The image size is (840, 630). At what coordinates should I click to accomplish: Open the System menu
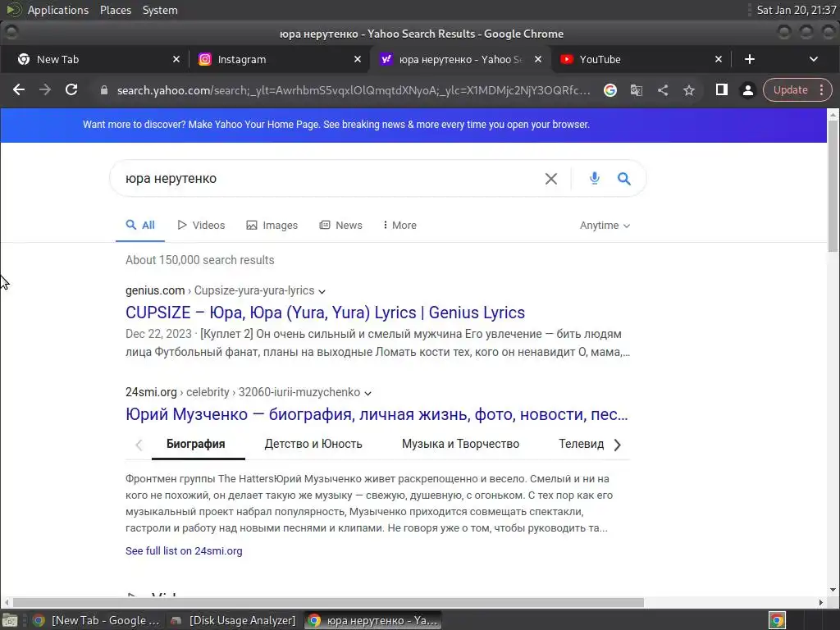160,10
